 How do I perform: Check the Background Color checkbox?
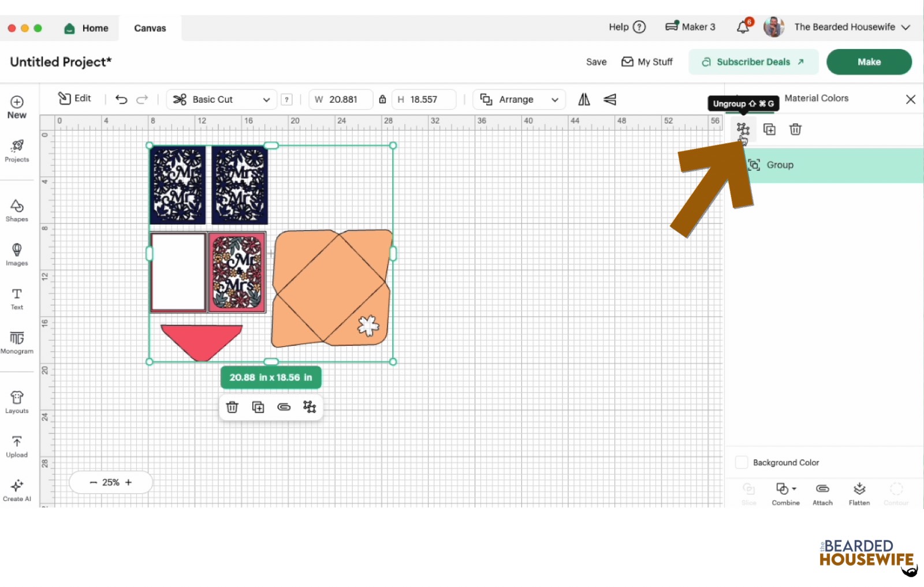click(x=742, y=462)
